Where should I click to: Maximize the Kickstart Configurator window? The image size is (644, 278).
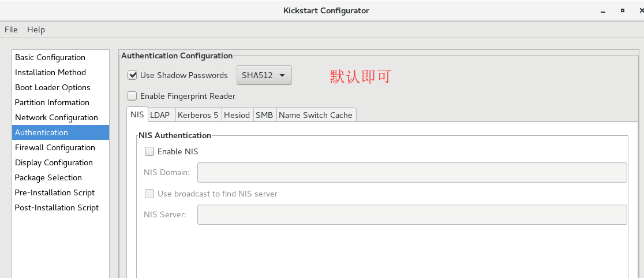(x=623, y=10)
